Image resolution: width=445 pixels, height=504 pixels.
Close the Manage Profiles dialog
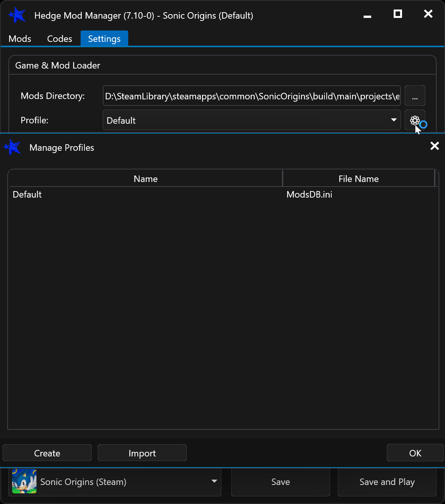434,146
